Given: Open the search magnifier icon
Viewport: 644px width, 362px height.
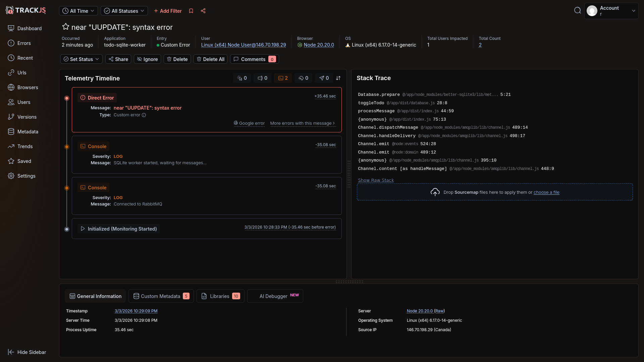Looking at the screenshot, I should coord(577,11).
